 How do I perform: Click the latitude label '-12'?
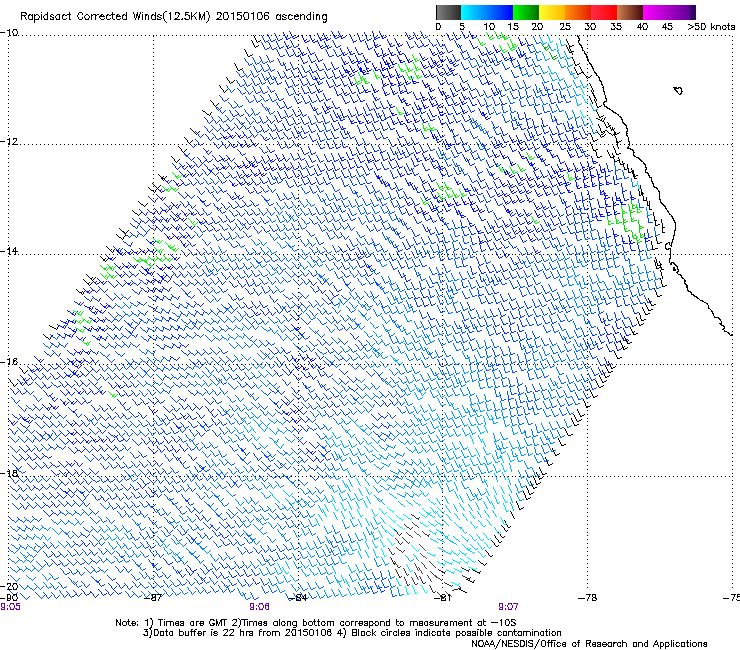pos(9,142)
